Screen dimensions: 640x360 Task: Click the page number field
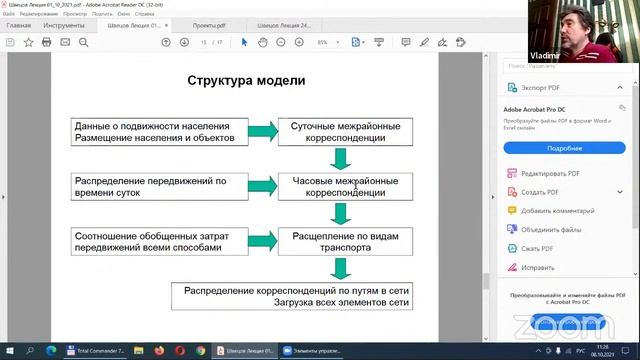click(204, 42)
